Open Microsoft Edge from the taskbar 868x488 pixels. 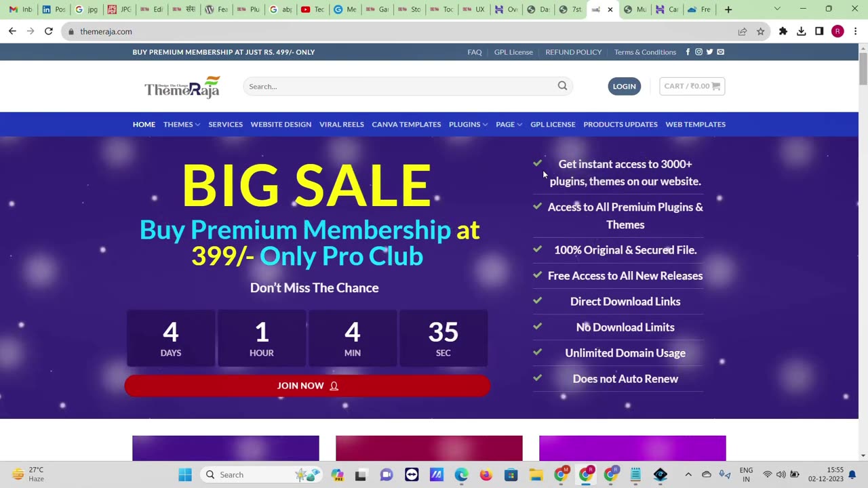tap(461, 474)
